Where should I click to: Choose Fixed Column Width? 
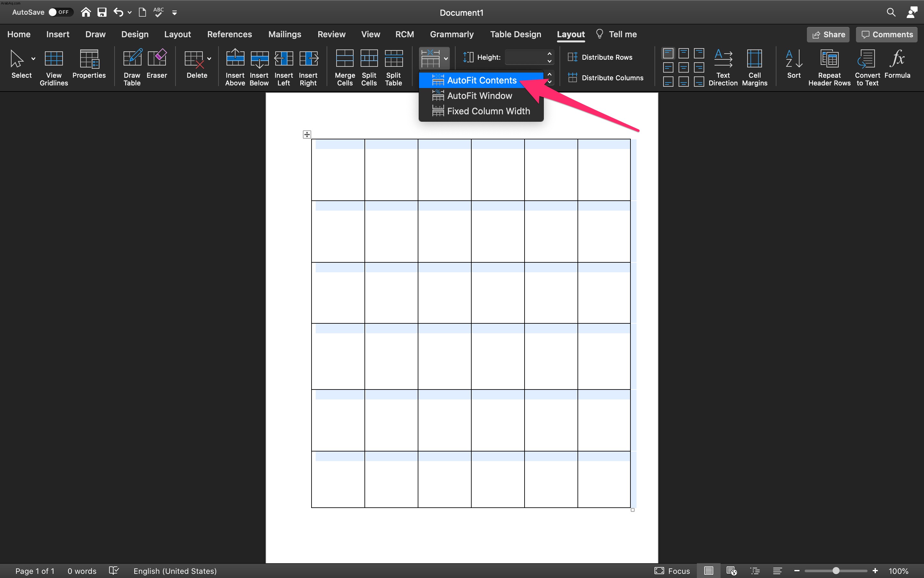coord(481,111)
